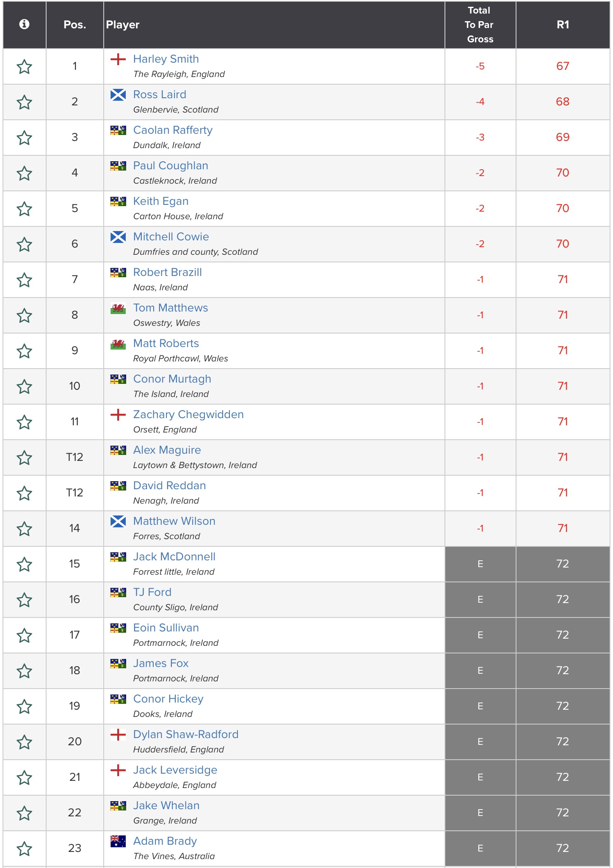Click Keith Egan's R1 score of 70
This screenshot has height=868, width=613.
[563, 208]
